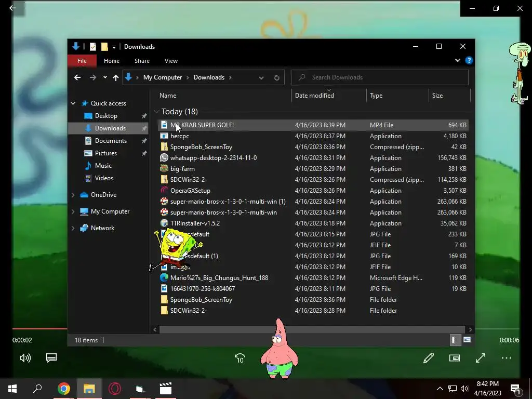The image size is (532, 399).
Task: Select the MR KRAB SUPER GOLF! file
Action: [x=313, y=125]
